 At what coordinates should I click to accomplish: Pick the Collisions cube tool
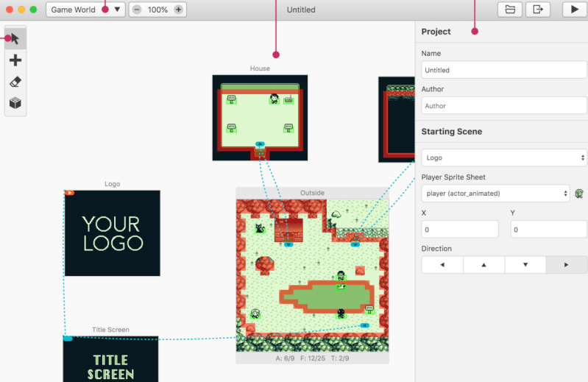click(x=15, y=103)
